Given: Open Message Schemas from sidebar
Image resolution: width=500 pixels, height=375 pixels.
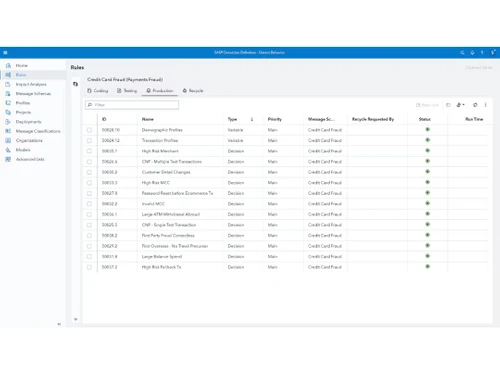Looking at the screenshot, I should (33, 94).
